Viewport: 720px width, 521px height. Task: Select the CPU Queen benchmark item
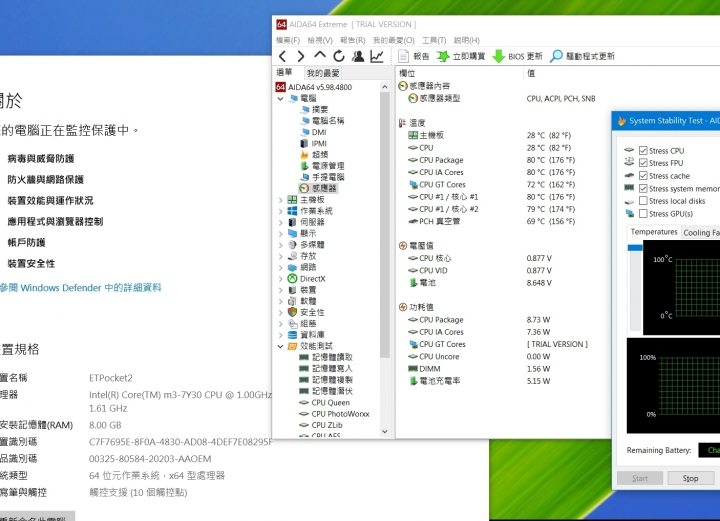click(324, 403)
